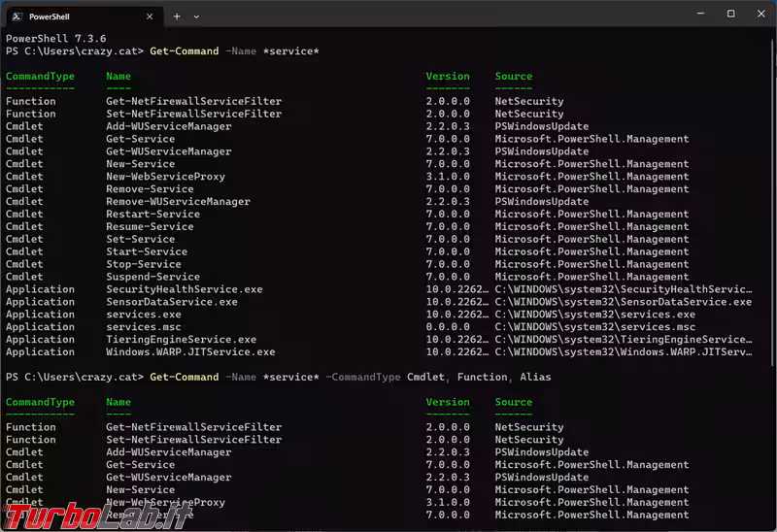This screenshot has width=777, height=532.
Task: Click the Stop-Service cmdlet entry
Action: point(147,264)
